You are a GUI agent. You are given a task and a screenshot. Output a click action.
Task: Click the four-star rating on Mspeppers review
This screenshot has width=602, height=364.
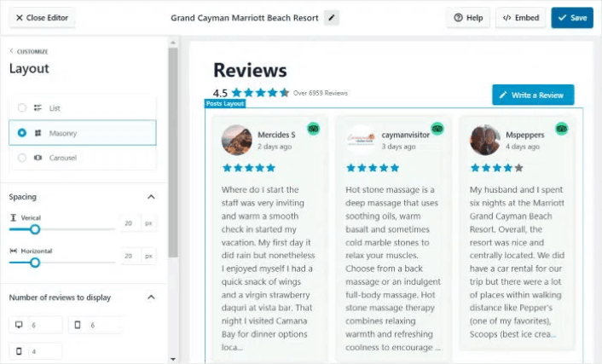click(497, 168)
